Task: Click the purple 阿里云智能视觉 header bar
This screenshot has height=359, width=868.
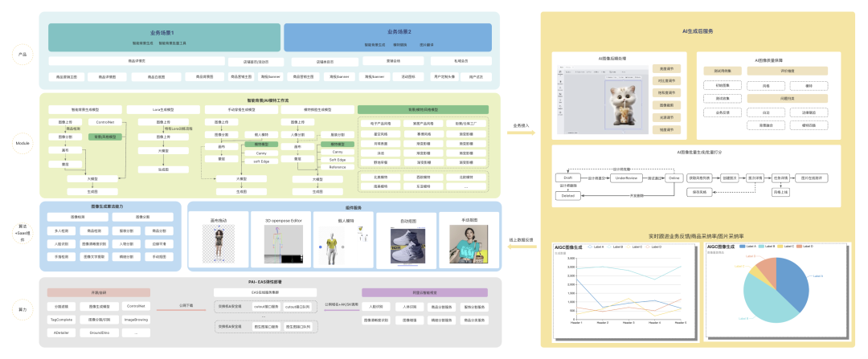Action: pyautogui.click(x=424, y=292)
